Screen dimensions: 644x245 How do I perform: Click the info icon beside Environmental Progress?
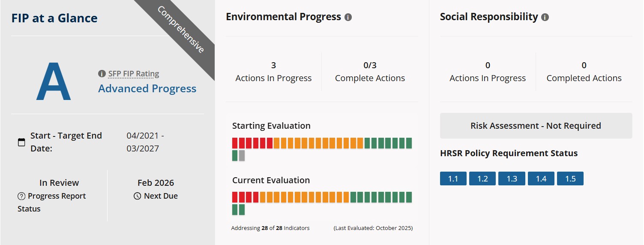click(x=348, y=18)
